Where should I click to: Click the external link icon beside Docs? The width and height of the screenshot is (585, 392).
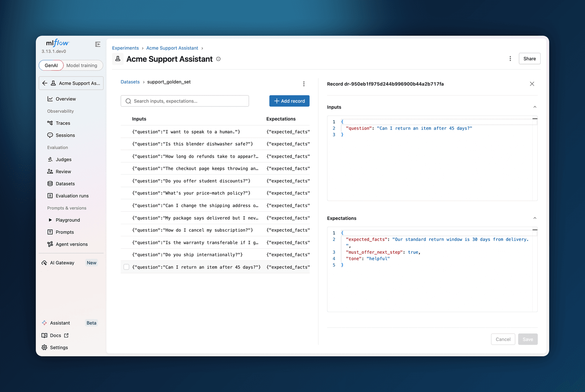pyautogui.click(x=66, y=336)
